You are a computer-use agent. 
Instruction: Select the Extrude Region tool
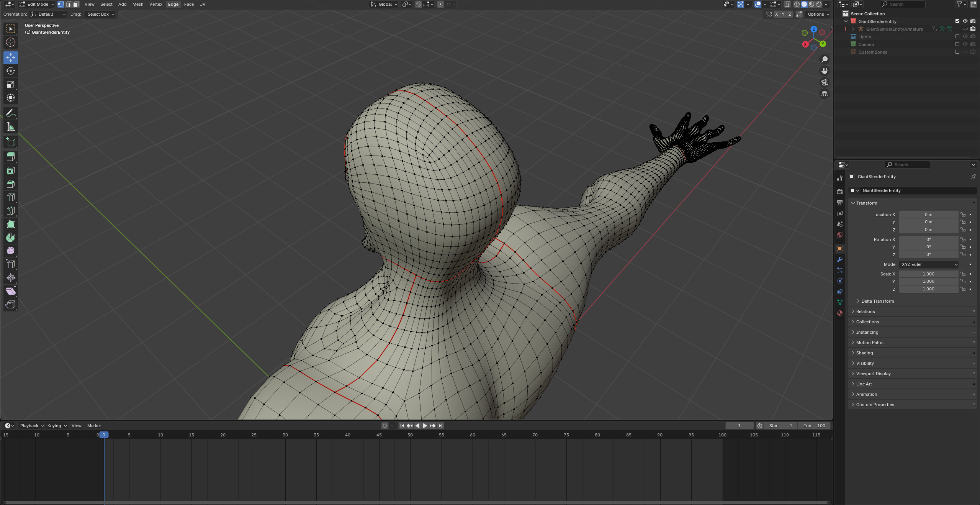[x=11, y=157]
